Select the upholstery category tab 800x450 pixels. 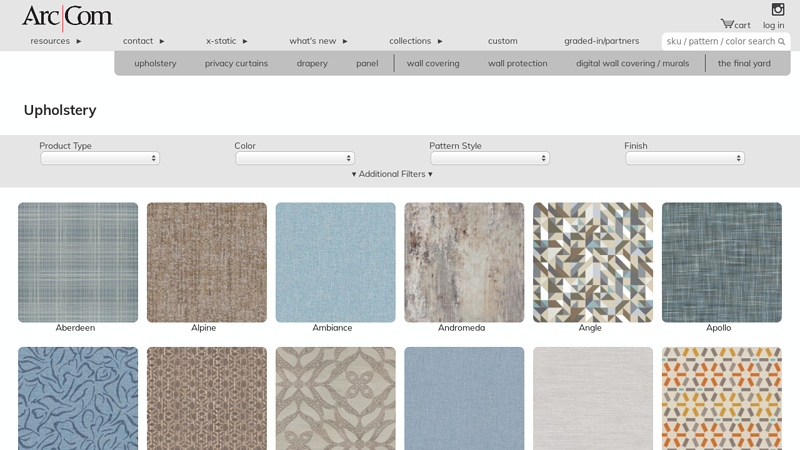(155, 63)
